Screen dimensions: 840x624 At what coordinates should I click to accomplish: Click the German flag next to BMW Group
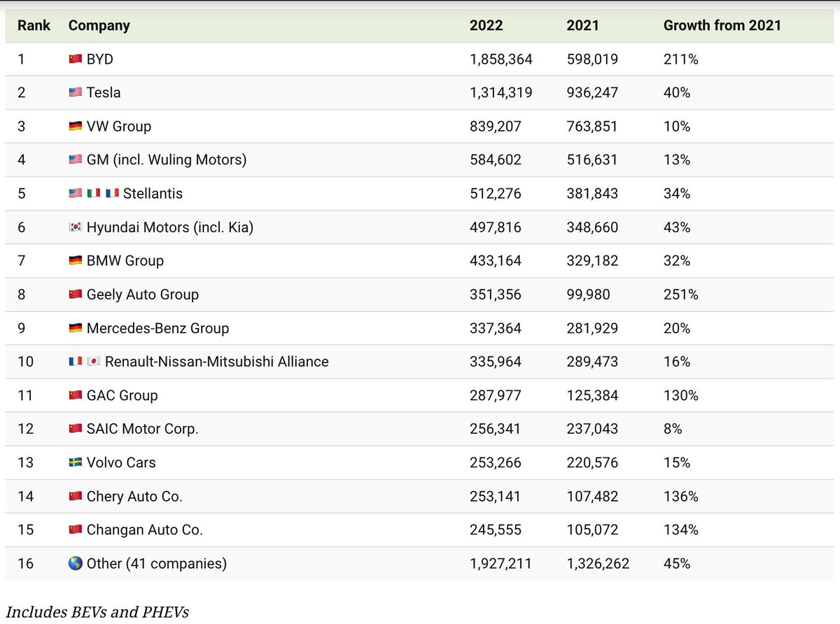pos(76,261)
